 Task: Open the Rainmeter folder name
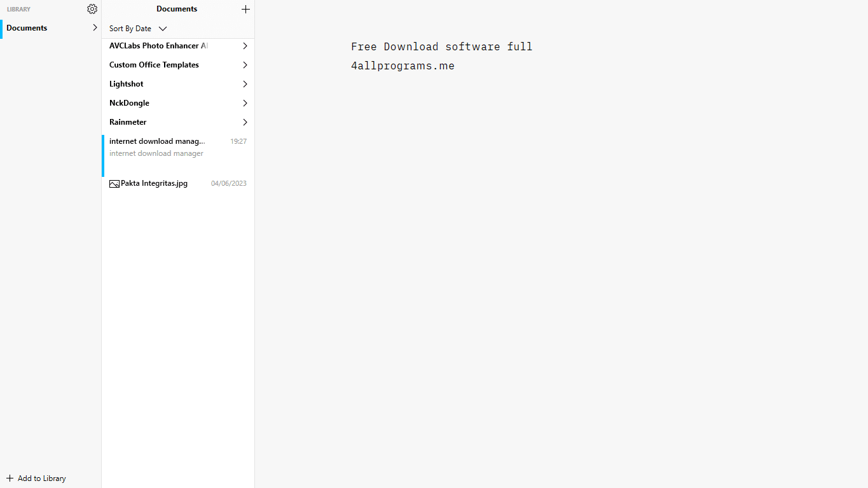pyautogui.click(x=128, y=122)
